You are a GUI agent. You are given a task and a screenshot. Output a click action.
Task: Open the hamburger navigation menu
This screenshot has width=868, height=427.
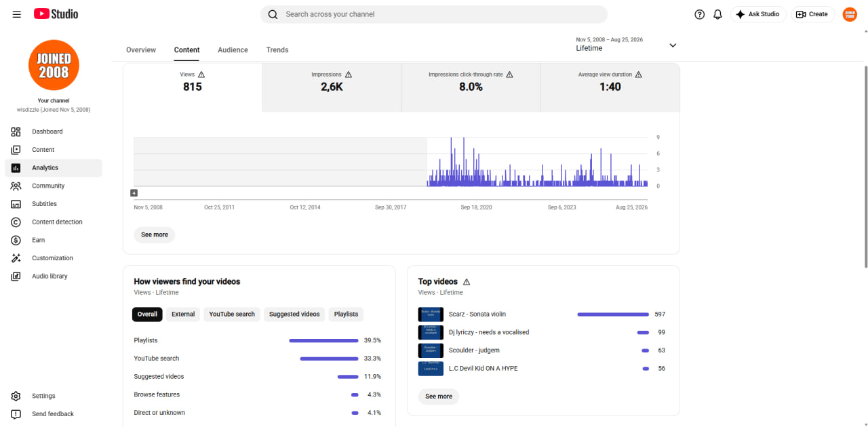point(16,14)
